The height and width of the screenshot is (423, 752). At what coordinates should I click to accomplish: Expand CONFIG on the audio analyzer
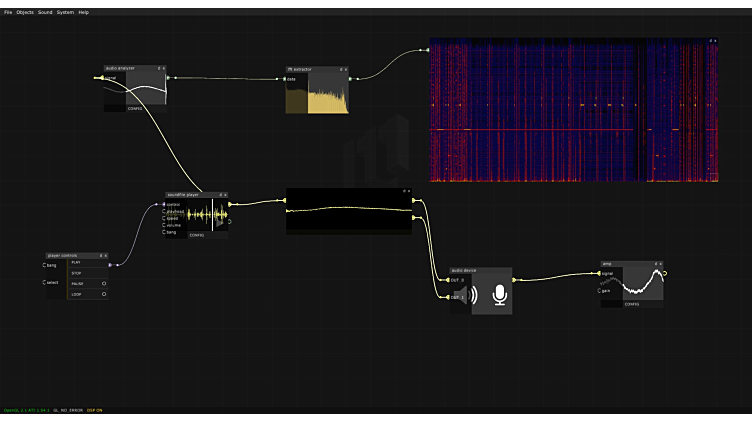coord(136,108)
